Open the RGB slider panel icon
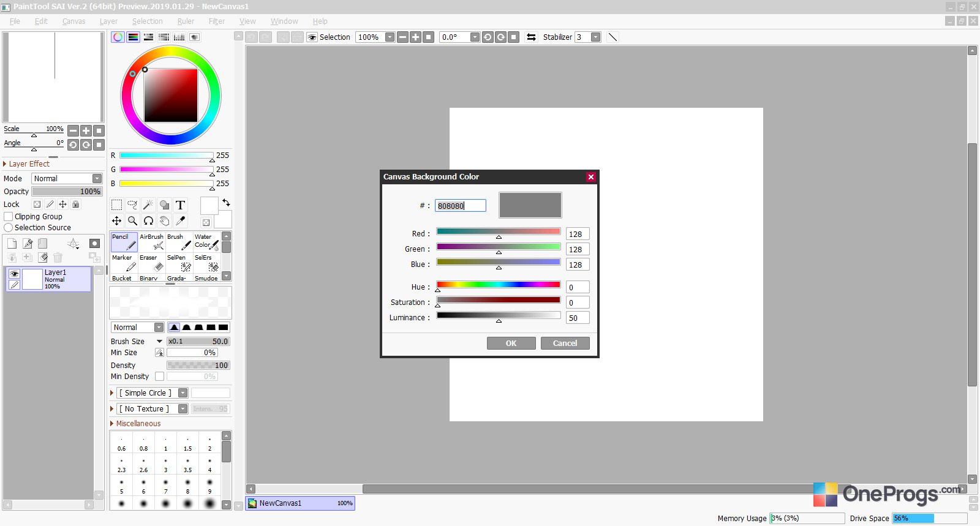The width and height of the screenshot is (980, 526). tap(133, 37)
